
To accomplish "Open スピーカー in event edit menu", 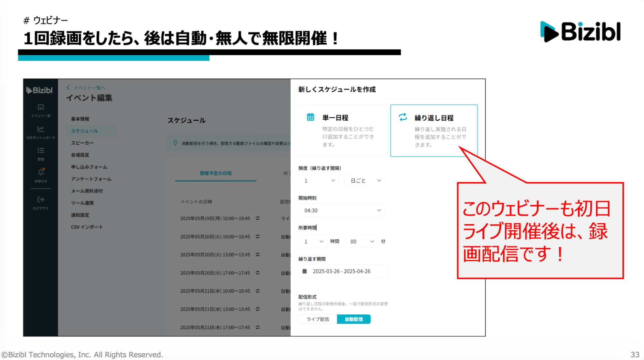I will point(82,143).
